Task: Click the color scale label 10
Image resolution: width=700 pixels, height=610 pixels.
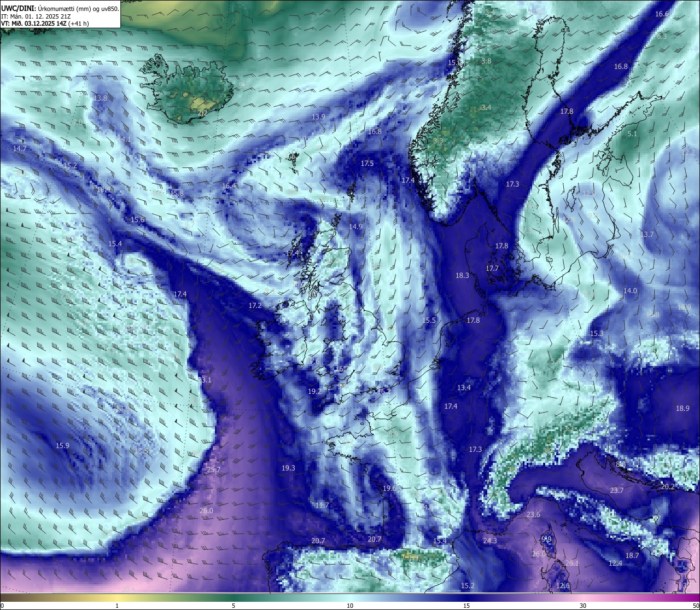Action: [x=350, y=606]
